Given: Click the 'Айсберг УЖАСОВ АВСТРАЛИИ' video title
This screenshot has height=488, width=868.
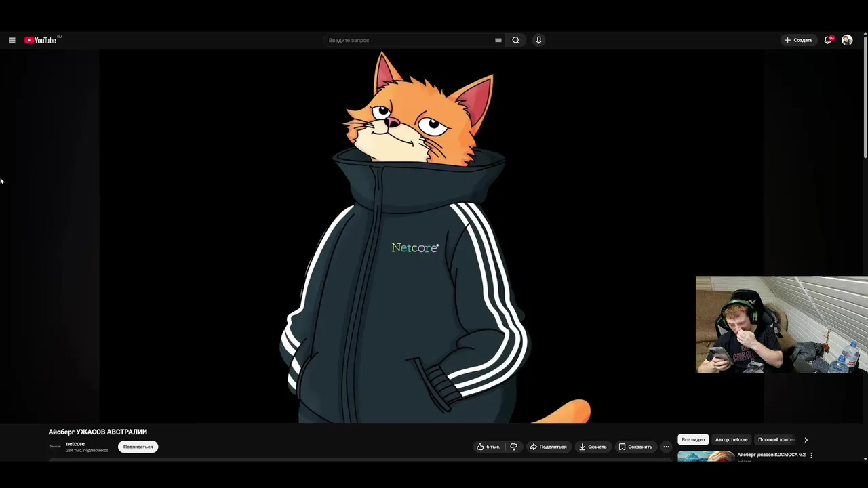Looking at the screenshot, I should pos(98,432).
